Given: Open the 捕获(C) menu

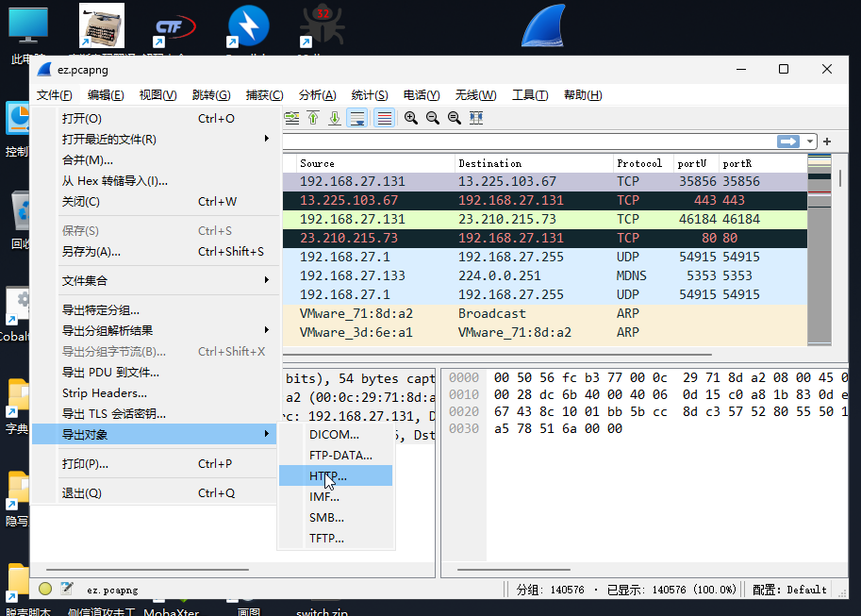Looking at the screenshot, I should (264, 95).
